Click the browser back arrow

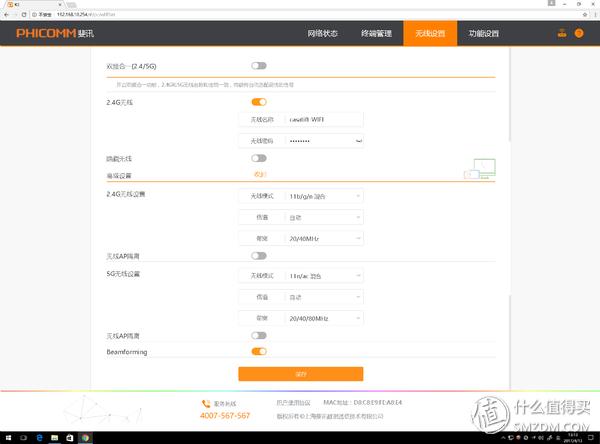click(x=6, y=15)
